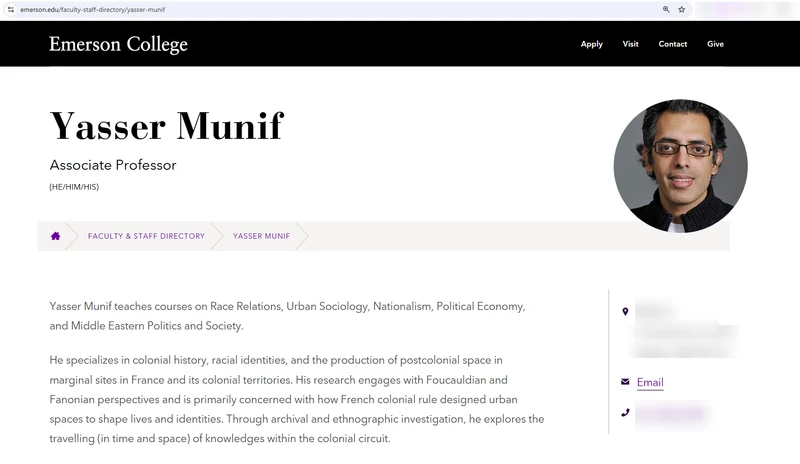Click the zoom magnifier icon in address bar
Image resolution: width=800 pixels, height=464 pixels.
[x=666, y=10]
